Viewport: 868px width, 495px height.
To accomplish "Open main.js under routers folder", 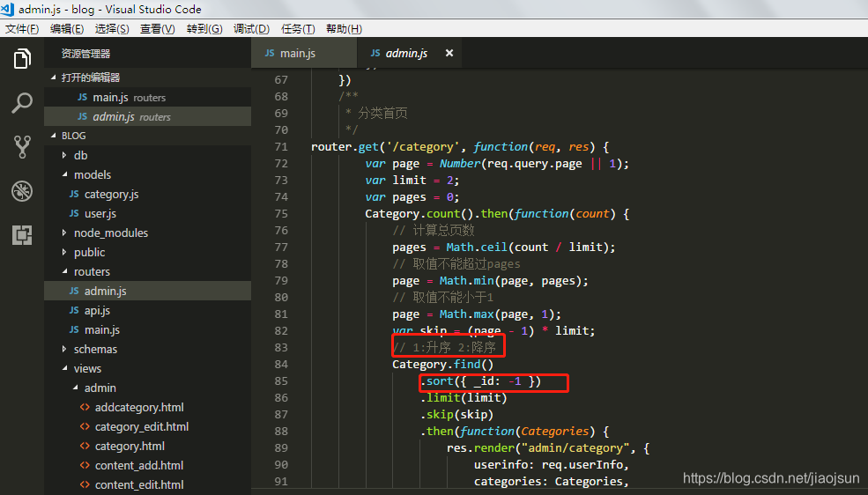I will [x=148, y=329].
